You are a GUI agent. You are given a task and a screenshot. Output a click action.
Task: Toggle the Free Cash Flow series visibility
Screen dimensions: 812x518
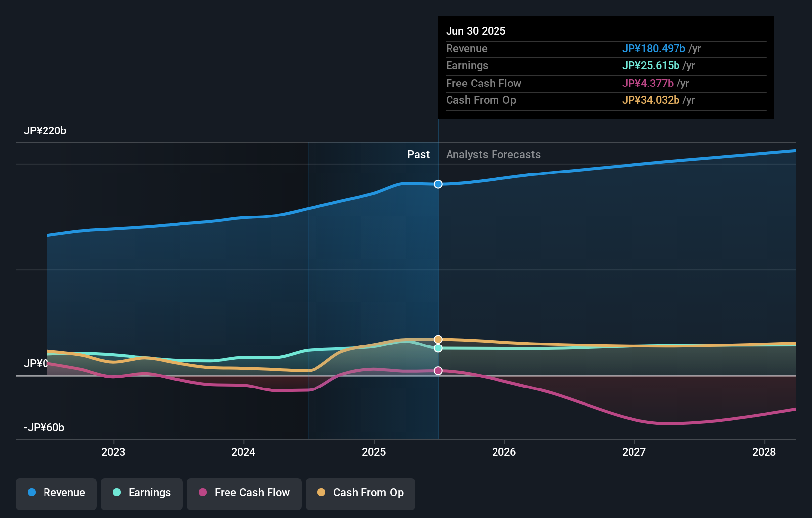click(x=244, y=492)
